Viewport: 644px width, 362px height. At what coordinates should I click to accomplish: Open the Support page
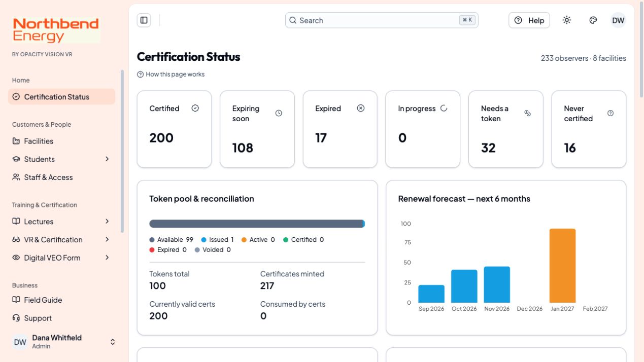point(61,318)
